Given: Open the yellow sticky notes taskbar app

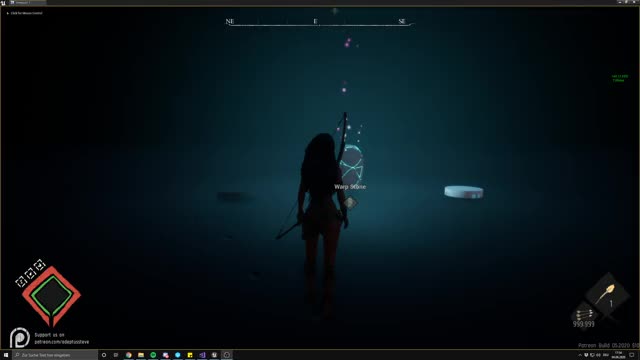Looking at the screenshot, I should (190, 355).
